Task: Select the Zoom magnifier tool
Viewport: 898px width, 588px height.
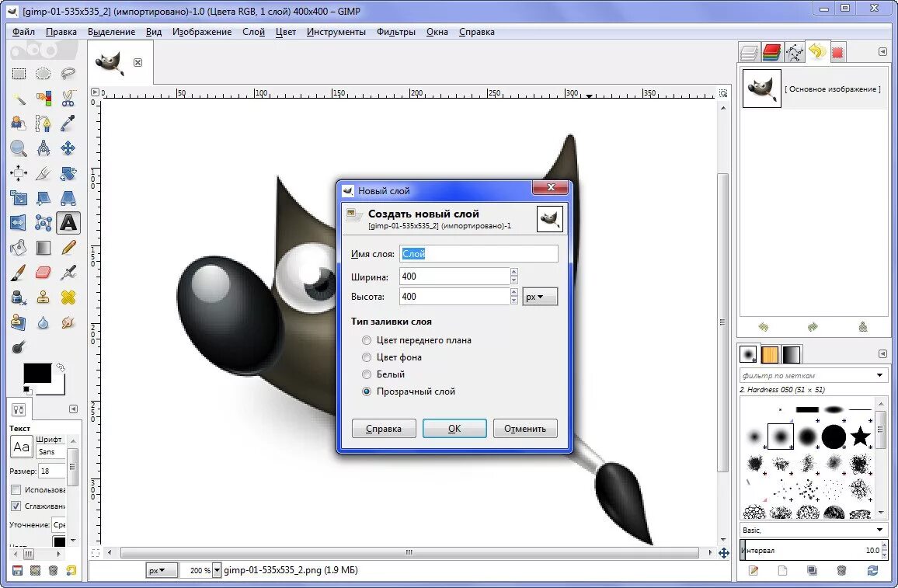Action: click(19, 148)
